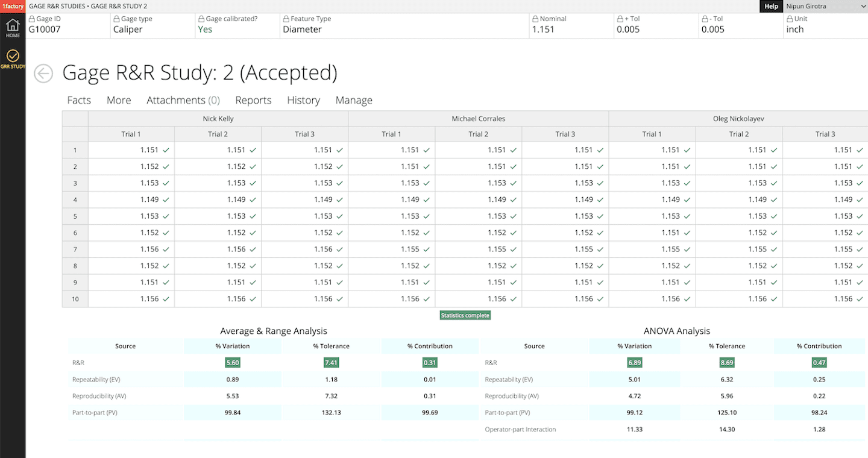Click the lock icon beside Nominal
The height and width of the screenshot is (458, 868).
pos(536,18)
